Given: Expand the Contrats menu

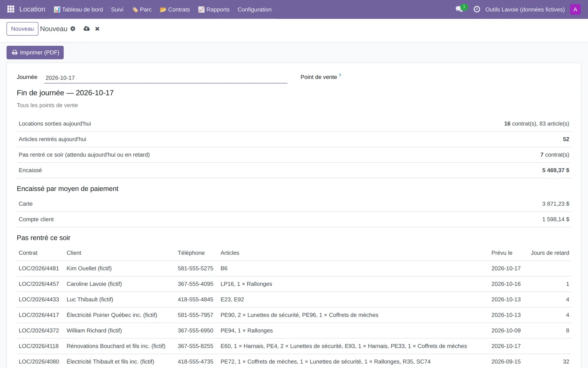Looking at the screenshot, I should [175, 10].
